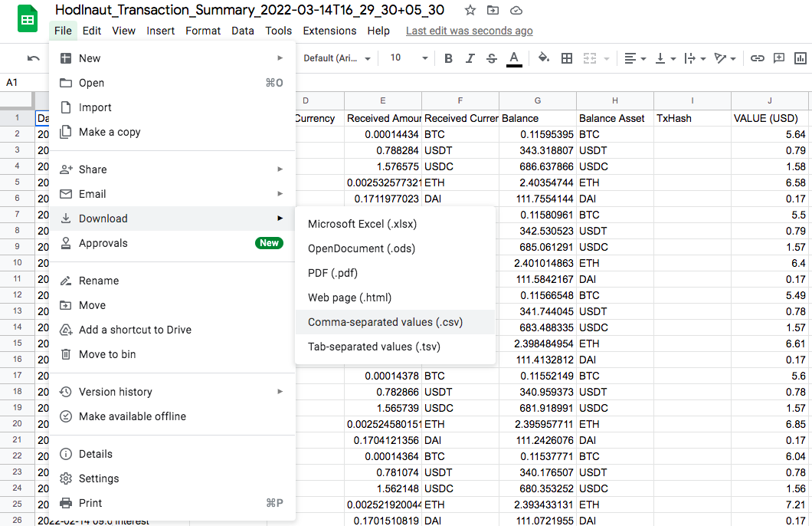This screenshot has width=812, height=526.
Task: Select Approvals menu entry
Action: [172, 243]
